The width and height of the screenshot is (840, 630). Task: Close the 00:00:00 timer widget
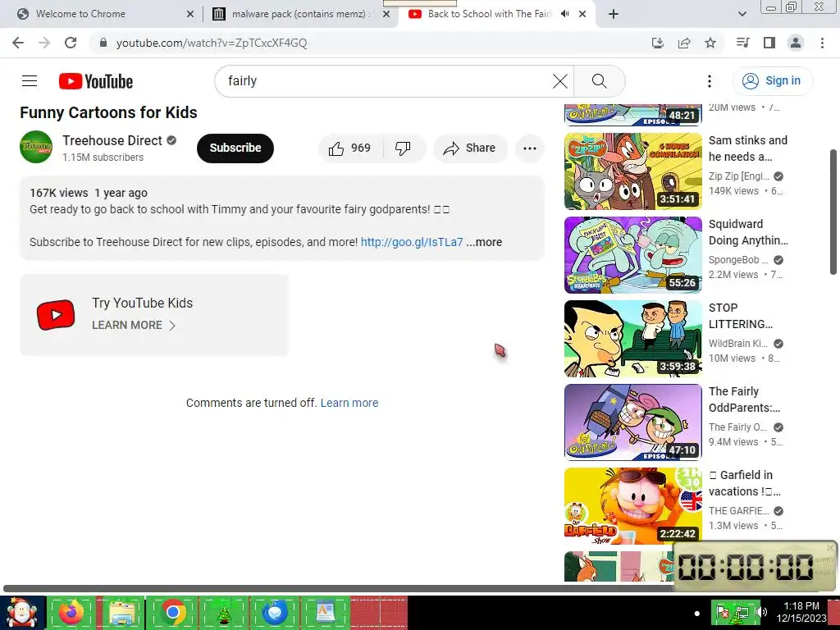830,547
